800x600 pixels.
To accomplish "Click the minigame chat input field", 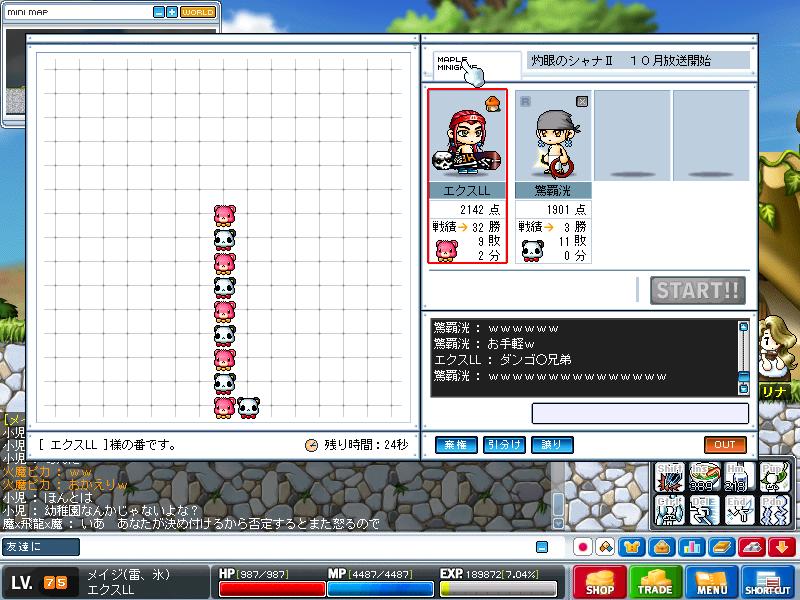I will [x=640, y=413].
